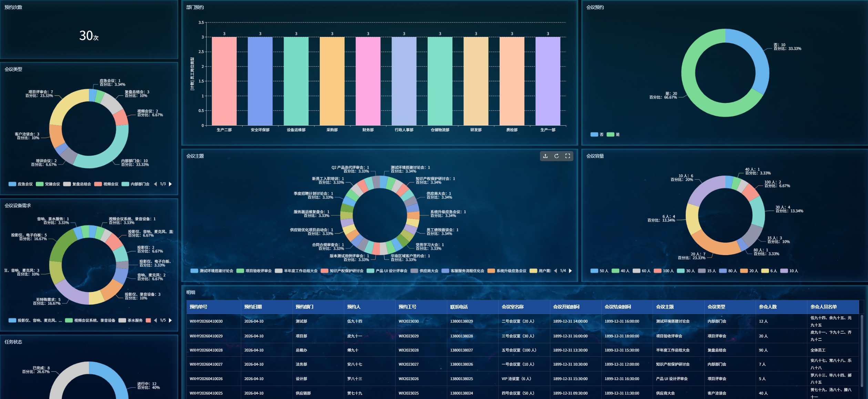Sort table by 预约单号 column header
The height and width of the screenshot is (399, 868).
[214, 307]
